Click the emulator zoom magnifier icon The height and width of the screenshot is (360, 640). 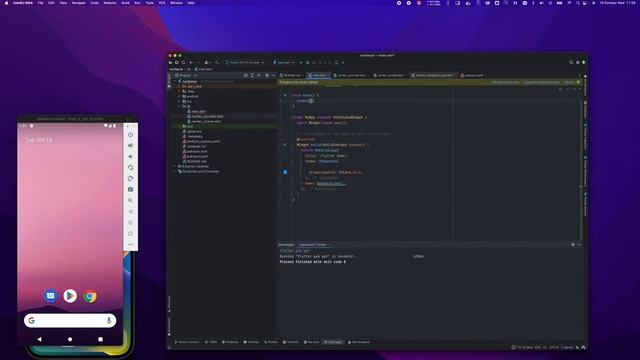tap(130, 200)
